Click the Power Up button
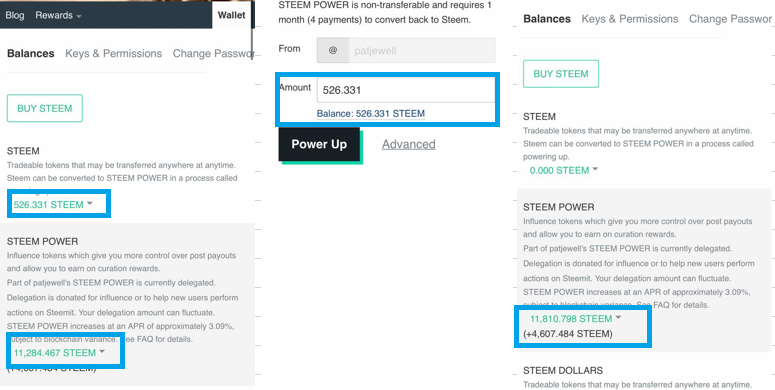 click(x=319, y=144)
